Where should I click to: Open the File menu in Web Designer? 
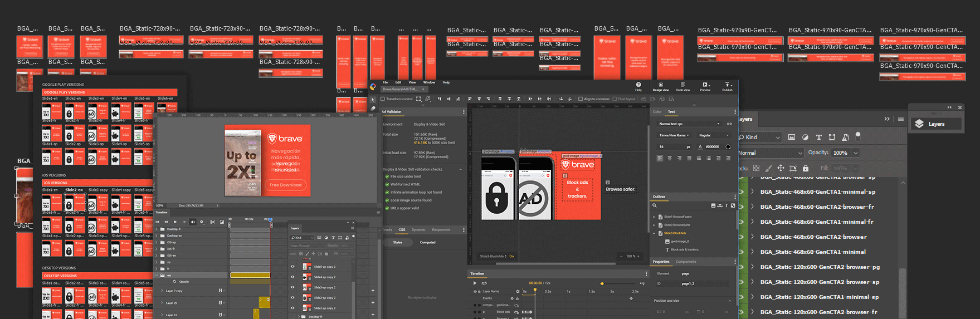385,82
